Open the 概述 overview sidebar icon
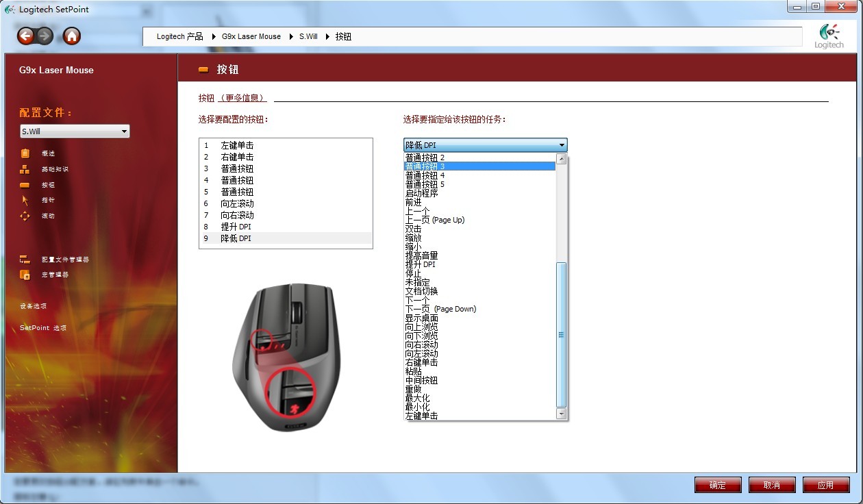This screenshot has width=863, height=504. pyautogui.click(x=25, y=153)
